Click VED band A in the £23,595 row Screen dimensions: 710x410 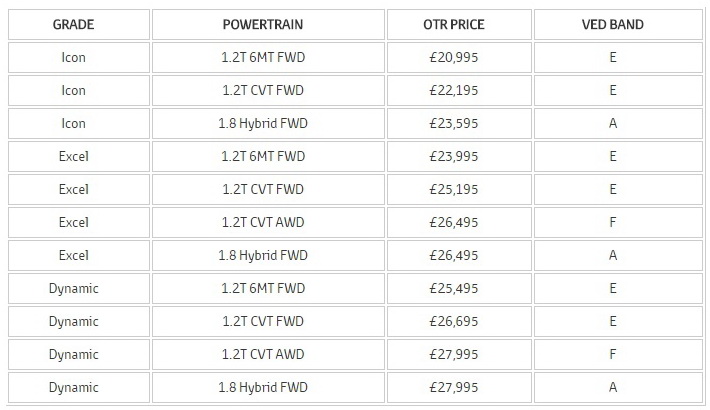pyautogui.click(x=612, y=123)
